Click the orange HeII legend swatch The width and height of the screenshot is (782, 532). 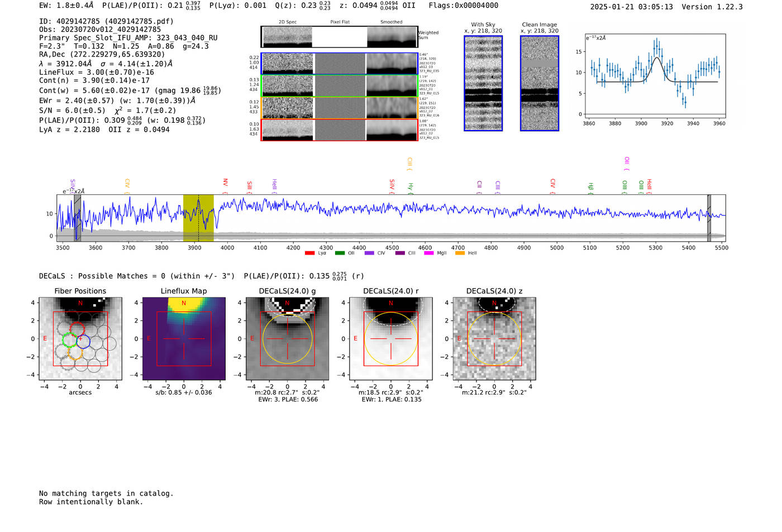click(x=460, y=253)
